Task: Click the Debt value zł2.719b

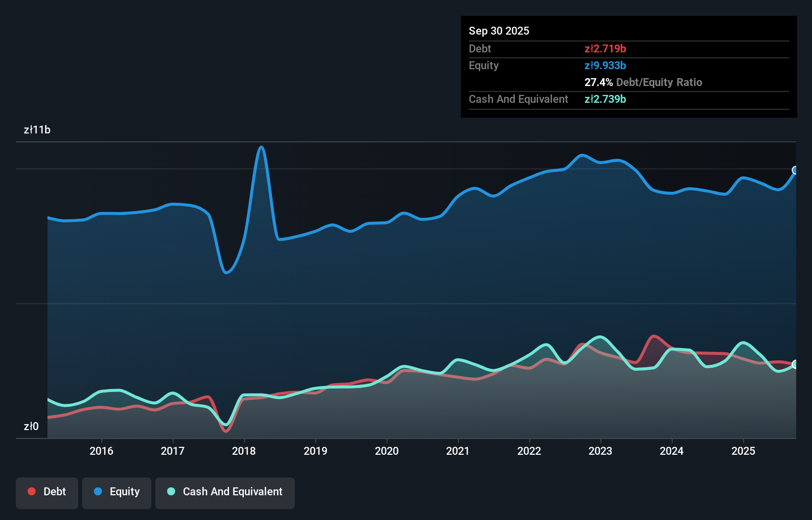Action: click(x=605, y=48)
